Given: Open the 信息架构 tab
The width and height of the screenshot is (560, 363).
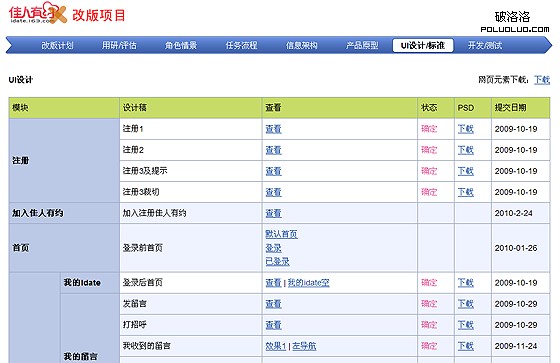Looking at the screenshot, I should [302, 45].
